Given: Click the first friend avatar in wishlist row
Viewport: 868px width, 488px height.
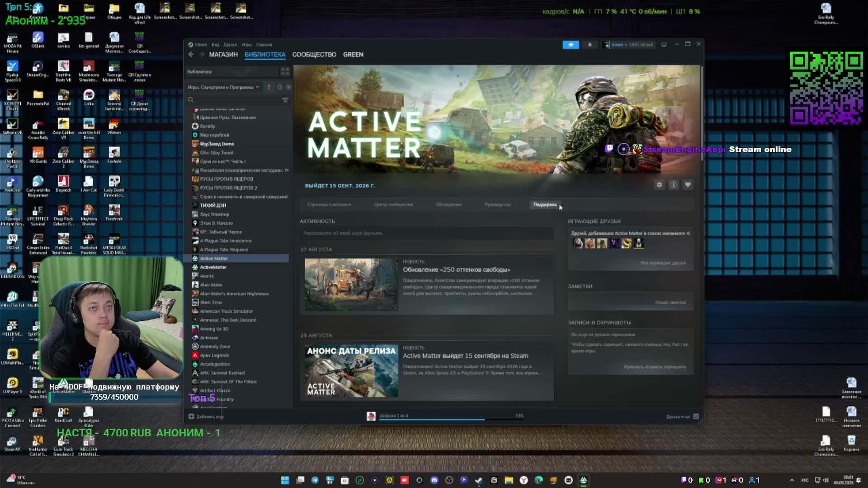Looking at the screenshot, I should (578, 244).
